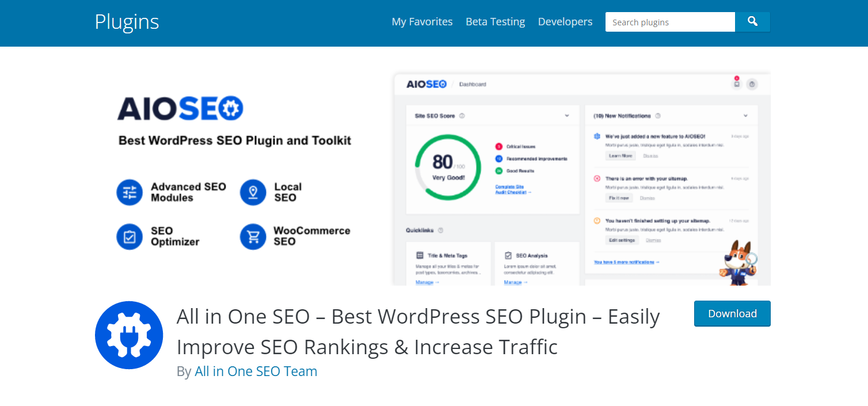Image resolution: width=868 pixels, height=406 pixels.
Task: Click the 80/100 Very Good score ring
Action: (448, 168)
